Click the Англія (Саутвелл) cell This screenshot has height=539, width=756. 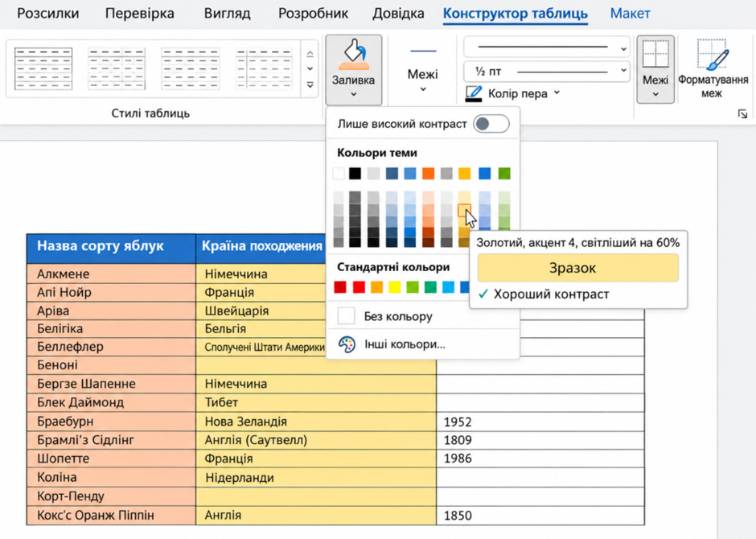point(316,440)
